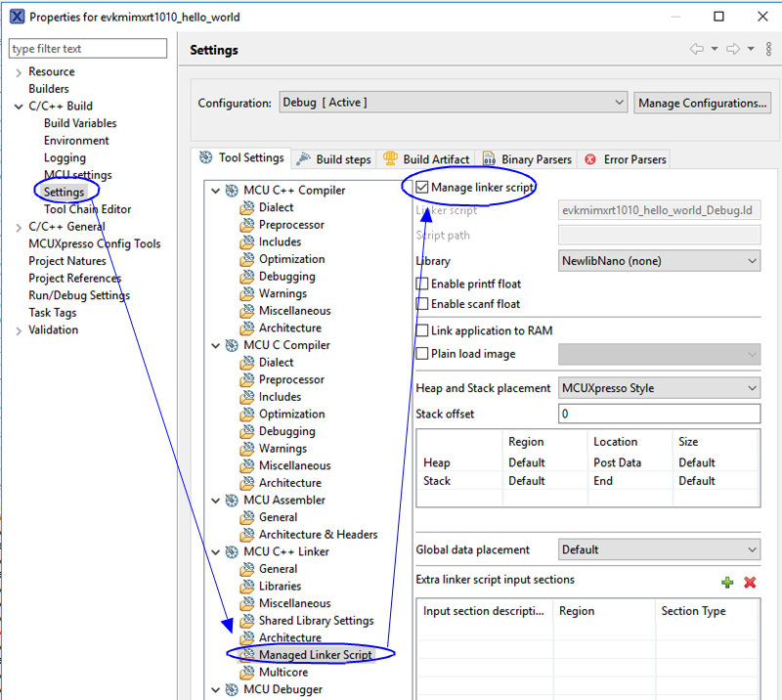782x700 pixels.
Task: Click the Preprocessor icon under MCU C Compiler
Action: pyautogui.click(x=247, y=379)
